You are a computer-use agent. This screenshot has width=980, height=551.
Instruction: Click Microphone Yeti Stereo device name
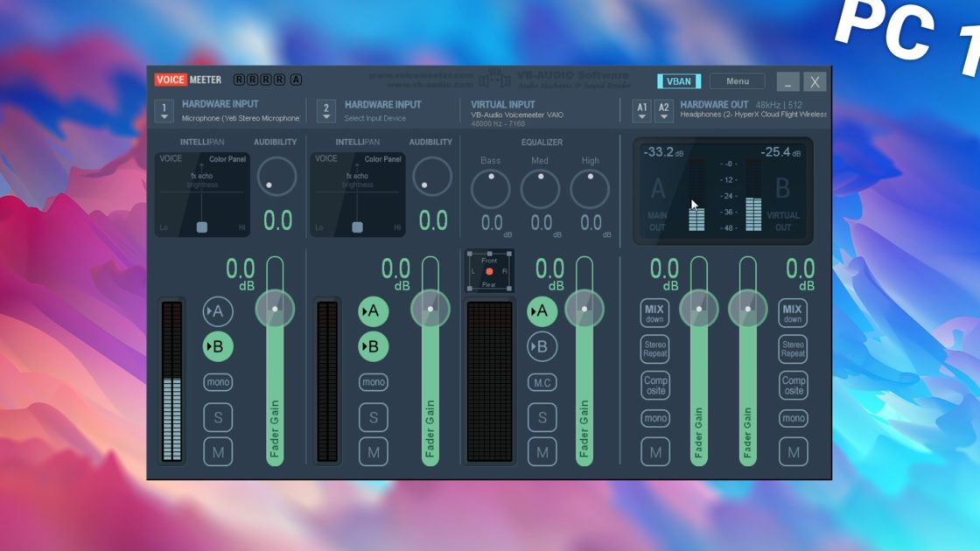click(241, 118)
